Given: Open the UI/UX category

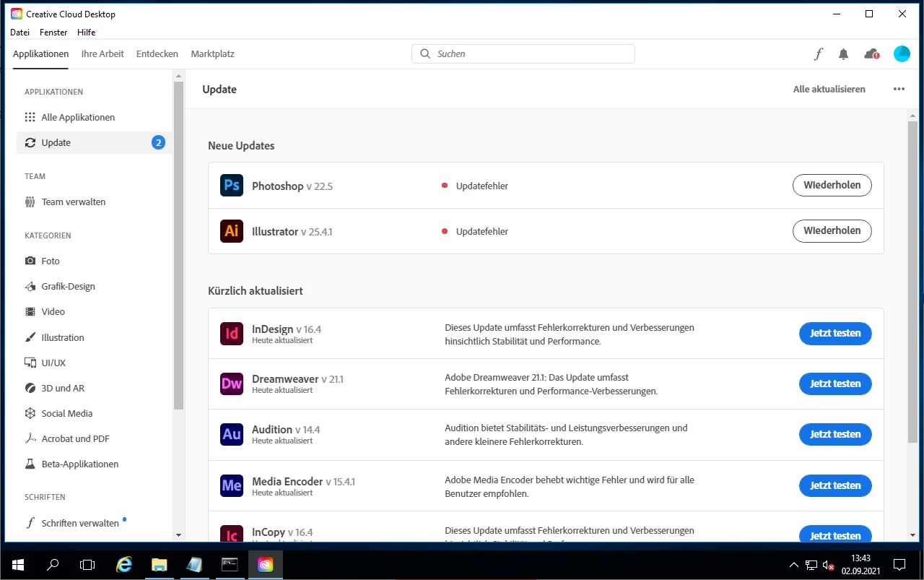Looking at the screenshot, I should point(94,363).
